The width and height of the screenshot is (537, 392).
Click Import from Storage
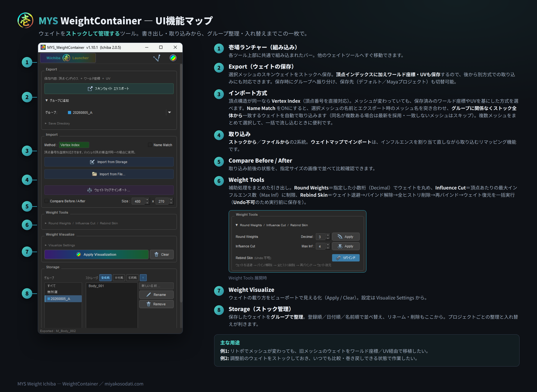tap(109, 162)
